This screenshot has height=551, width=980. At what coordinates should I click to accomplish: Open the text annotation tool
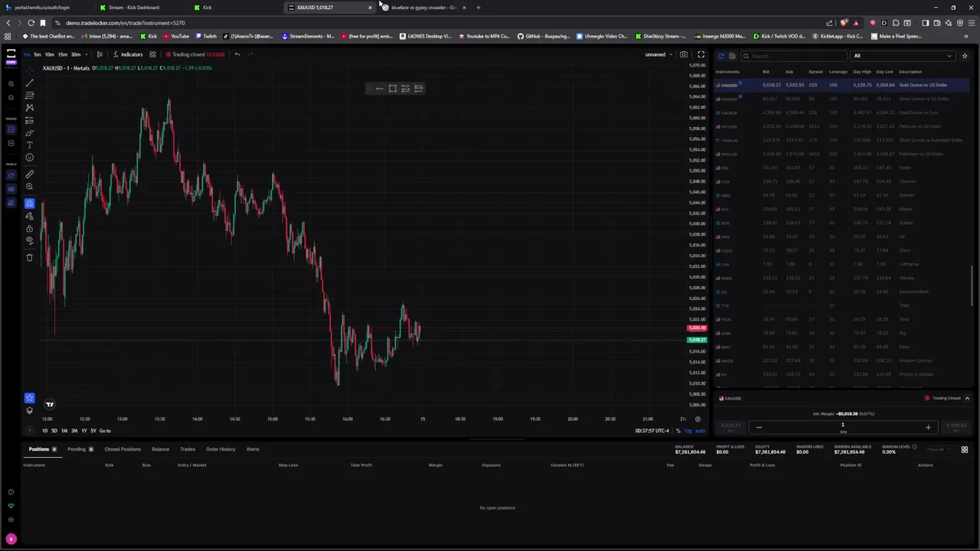pyautogui.click(x=29, y=145)
